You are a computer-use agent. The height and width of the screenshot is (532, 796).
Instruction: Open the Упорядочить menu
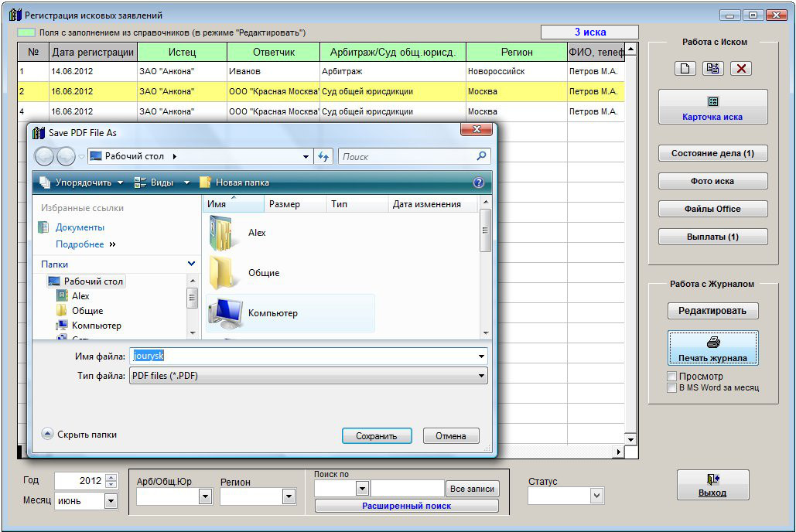81,183
